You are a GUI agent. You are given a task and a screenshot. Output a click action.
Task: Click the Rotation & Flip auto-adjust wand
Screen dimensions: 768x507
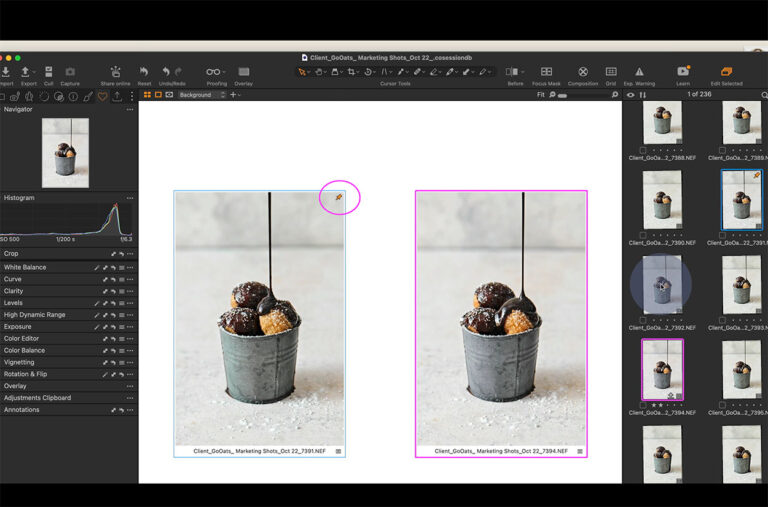point(105,374)
